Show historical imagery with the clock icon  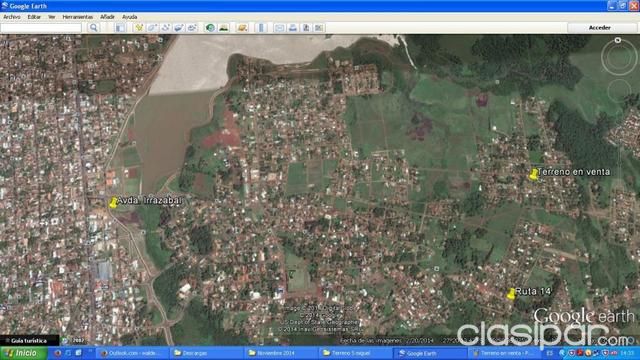tap(210, 27)
